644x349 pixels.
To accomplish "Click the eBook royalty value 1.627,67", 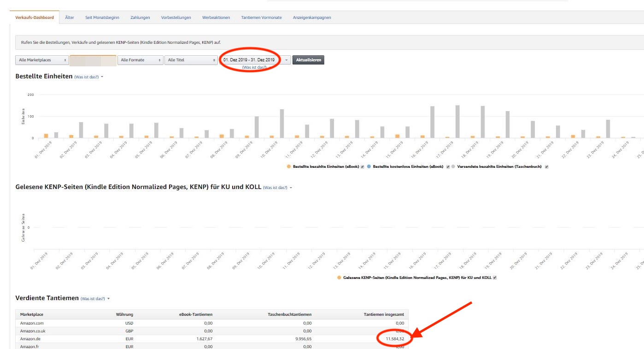I will pyautogui.click(x=204, y=339).
